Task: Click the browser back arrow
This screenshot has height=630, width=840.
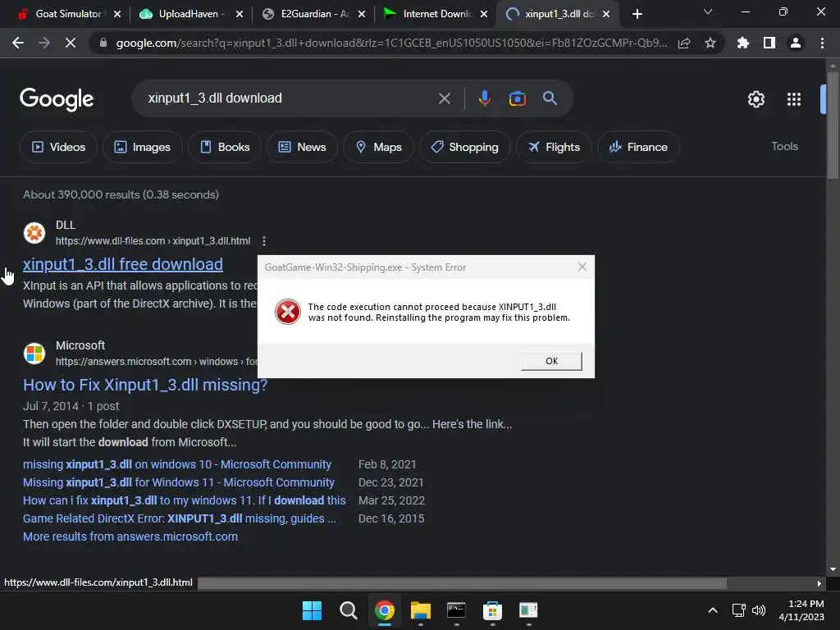Action: 18,43
